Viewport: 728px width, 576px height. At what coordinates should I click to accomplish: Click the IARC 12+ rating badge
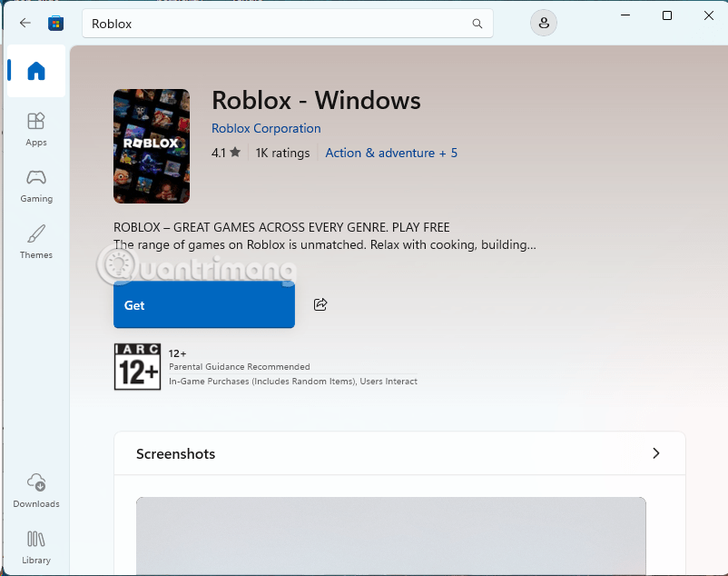pos(137,366)
